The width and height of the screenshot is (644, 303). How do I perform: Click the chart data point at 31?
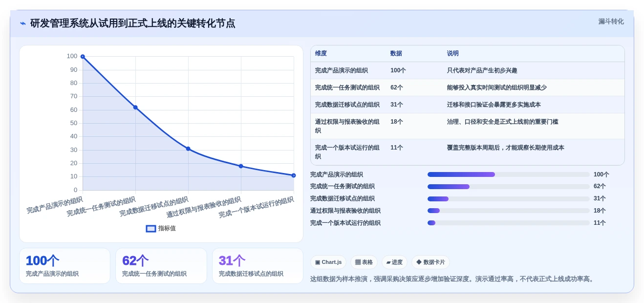coord(188,149)
